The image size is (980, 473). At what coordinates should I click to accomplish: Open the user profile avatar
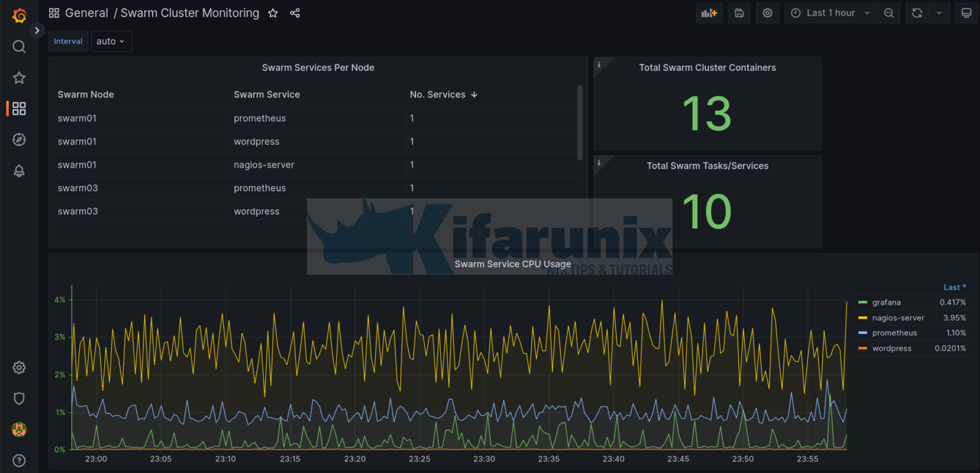click(19, 430)
